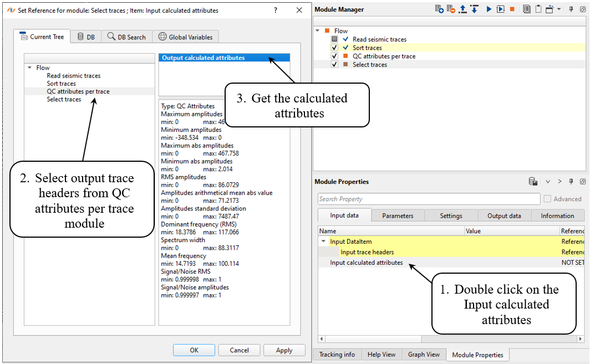Uncheck the QC attributes per trace checkbox
Image resolution: width=590 pixels, height=364 pixels.
pos(334,56)
